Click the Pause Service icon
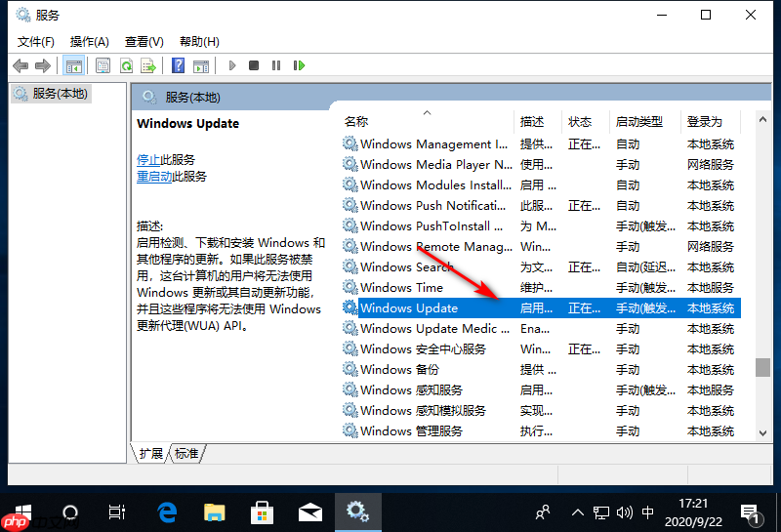781x532 pixels. pos(276,65)
